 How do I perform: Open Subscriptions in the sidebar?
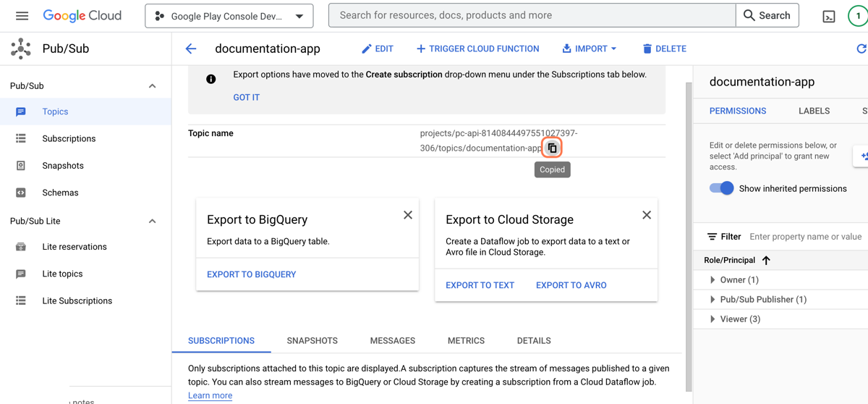[x=69, y=138]
